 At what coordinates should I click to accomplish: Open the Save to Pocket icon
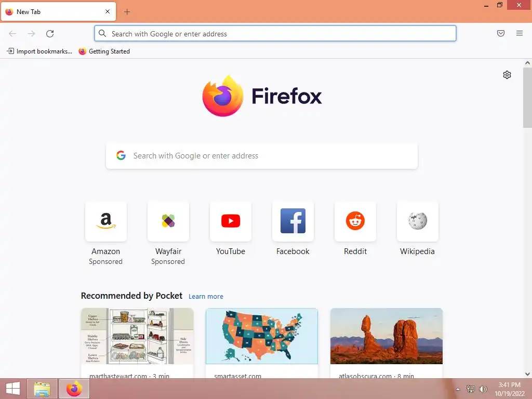[x=501, y=33]
